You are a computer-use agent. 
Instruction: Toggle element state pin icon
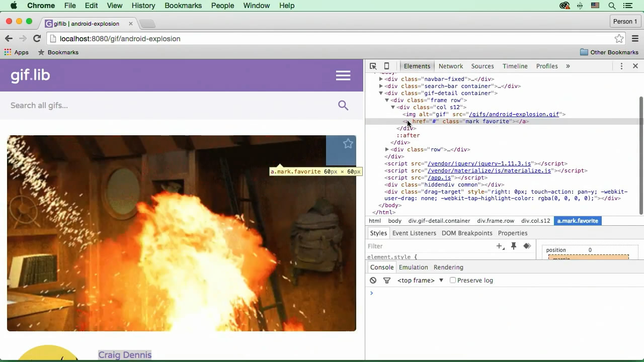tap(514, 246)
